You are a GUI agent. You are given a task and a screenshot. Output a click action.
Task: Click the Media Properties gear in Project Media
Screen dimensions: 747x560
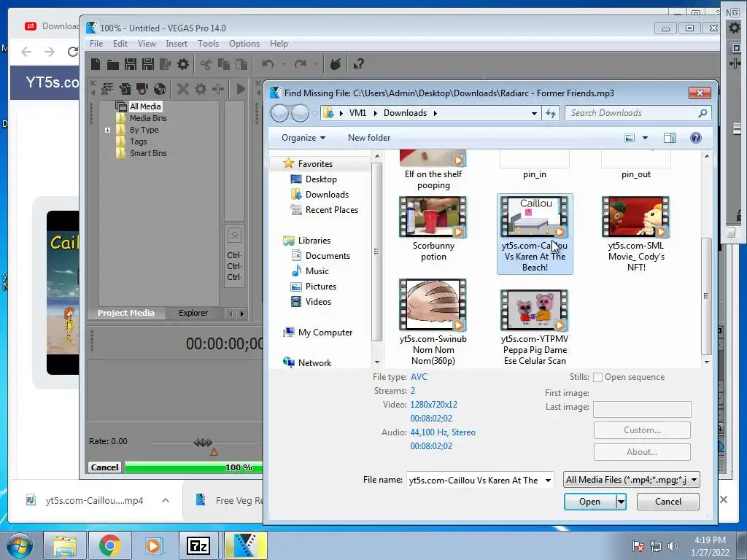coord(201,88)
